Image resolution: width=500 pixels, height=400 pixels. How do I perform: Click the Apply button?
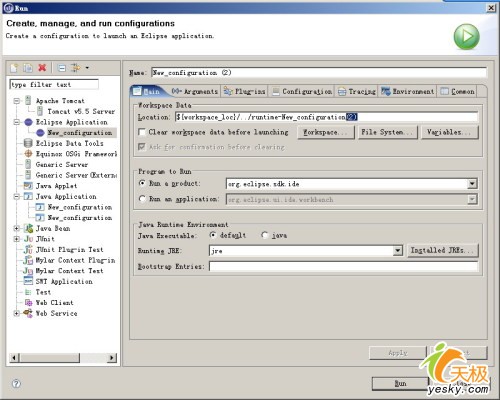click(398, 353)
